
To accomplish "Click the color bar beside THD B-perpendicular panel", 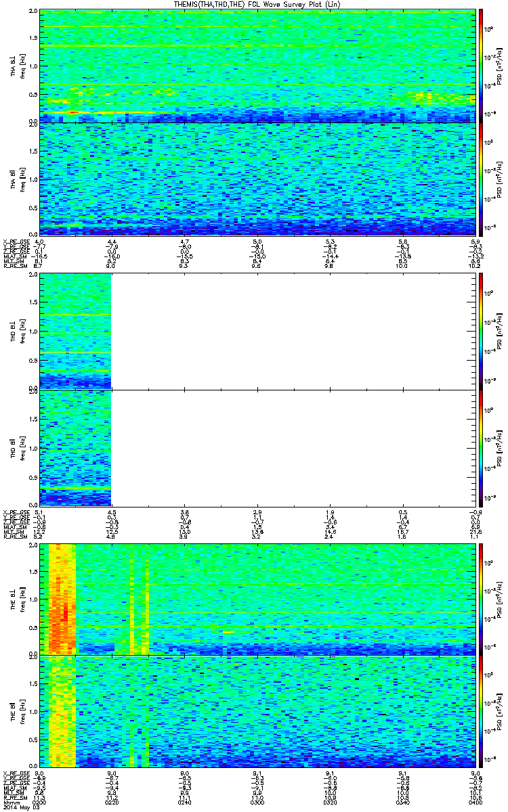I will click(482, 330).
